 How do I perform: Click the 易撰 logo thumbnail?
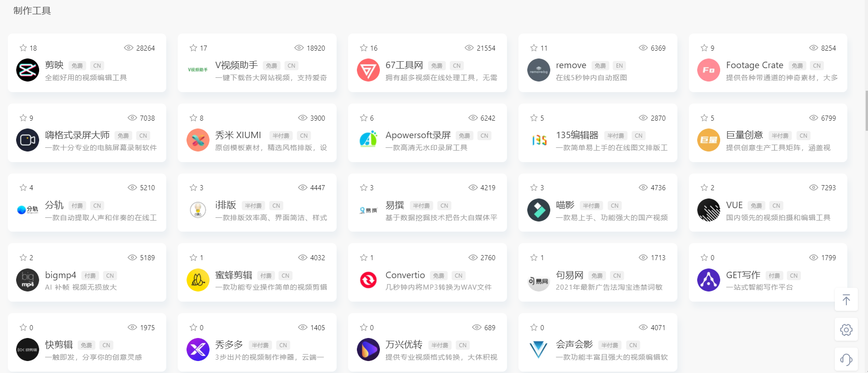click(368, 210)
